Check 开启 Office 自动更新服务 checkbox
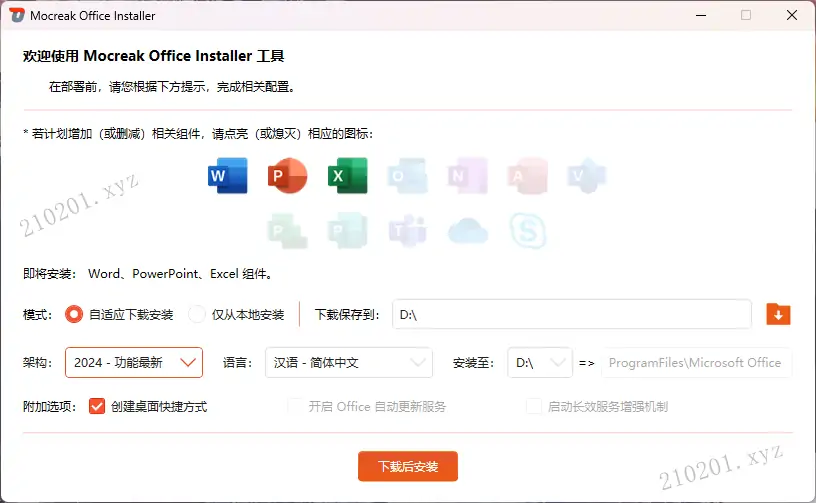The height and width of the screenshot is (503, 816). coord(296,406)
